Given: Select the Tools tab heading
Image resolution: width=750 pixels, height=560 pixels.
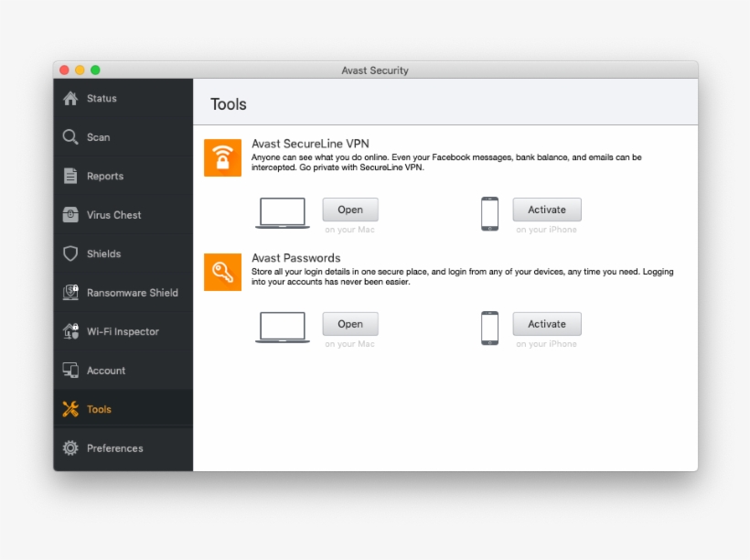Looking at the screenshot, I should point(227,103).
